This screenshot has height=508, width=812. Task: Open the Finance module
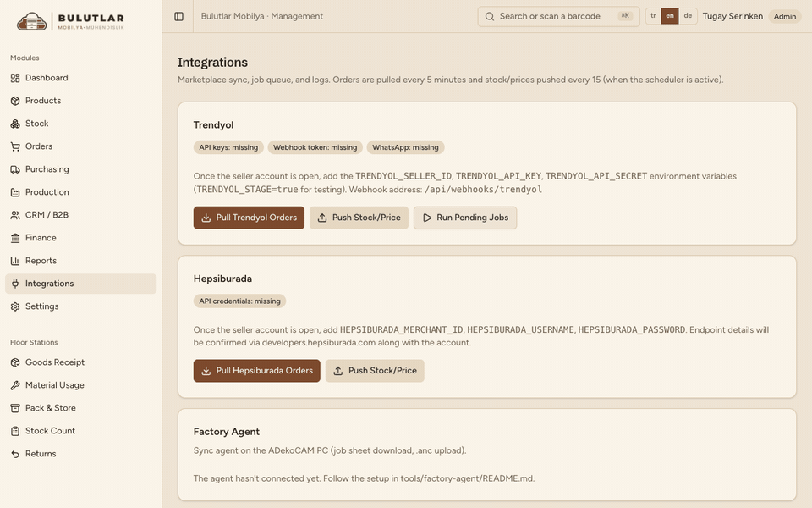tap(81, 238)
